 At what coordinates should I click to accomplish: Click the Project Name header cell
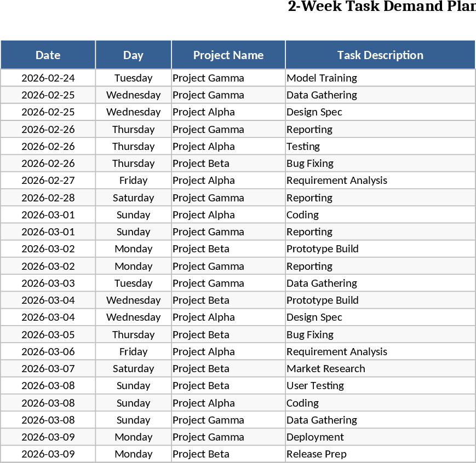click(228, 55)
